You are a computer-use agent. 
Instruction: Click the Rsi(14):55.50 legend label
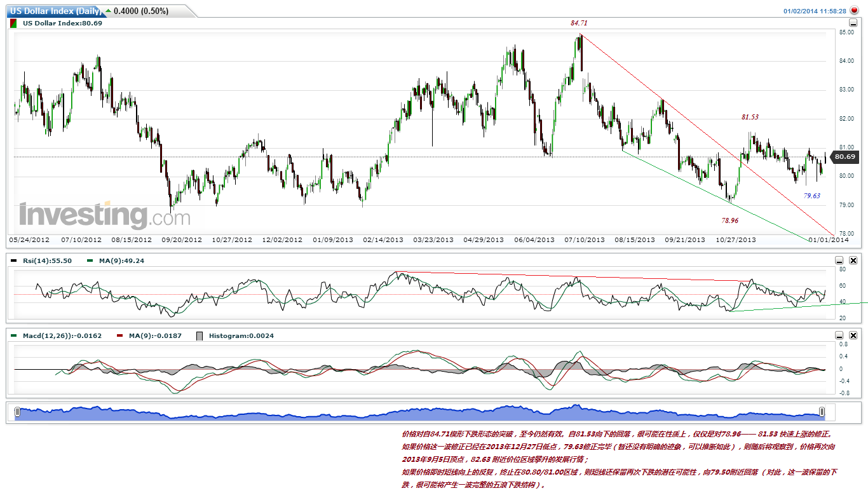click(47, 260)
